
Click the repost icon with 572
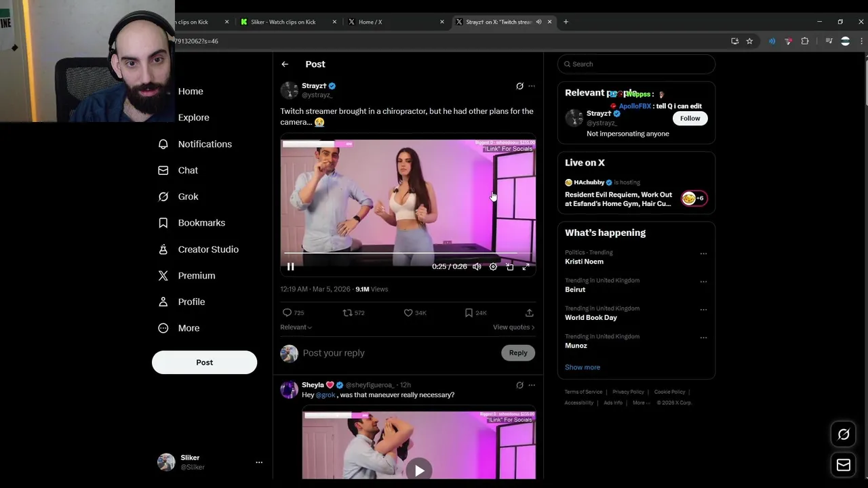pos(347,313)
